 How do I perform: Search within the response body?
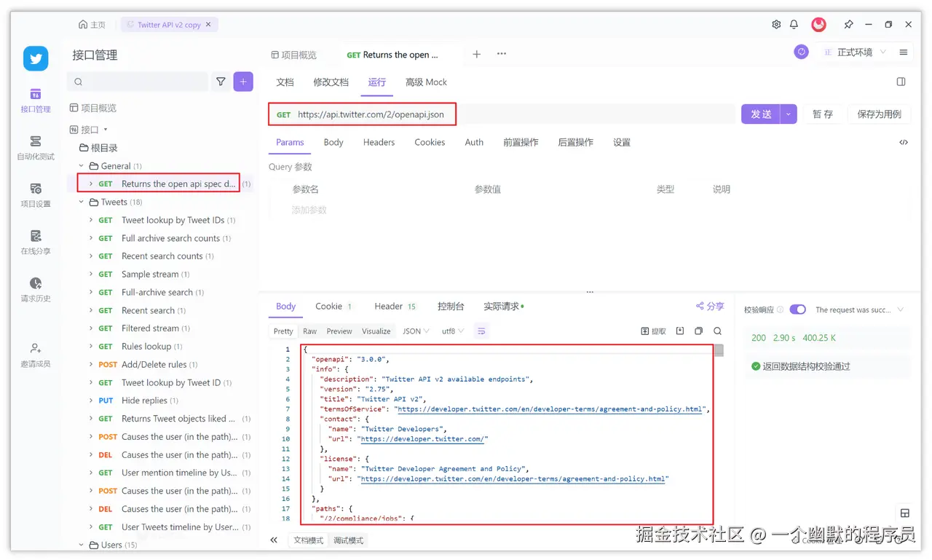pos(718,331)
